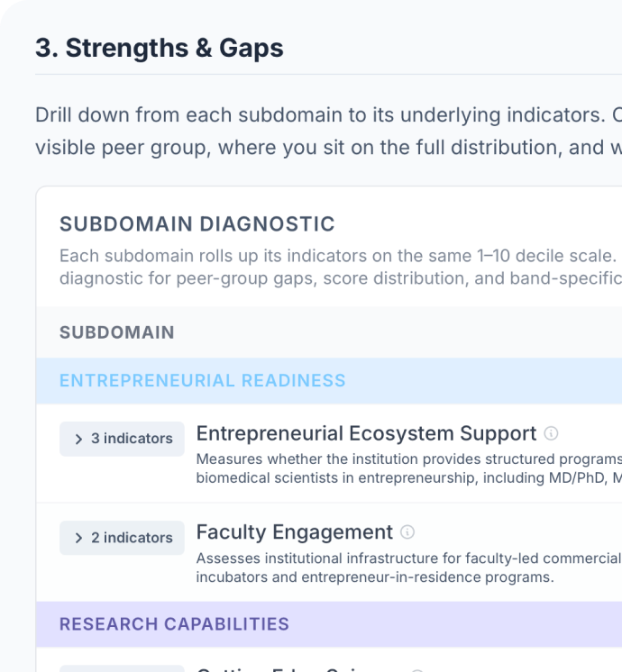622x672 pixels.
Task: Click the Faculty Engagement subdomain title
Action: [294, 531]
